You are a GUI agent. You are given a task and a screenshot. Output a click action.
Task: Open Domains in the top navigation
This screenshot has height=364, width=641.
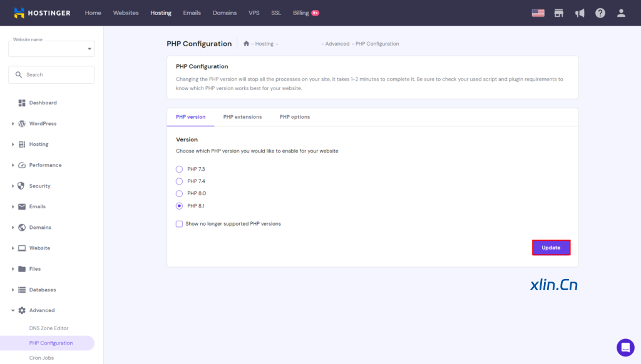tap(225, 13)
